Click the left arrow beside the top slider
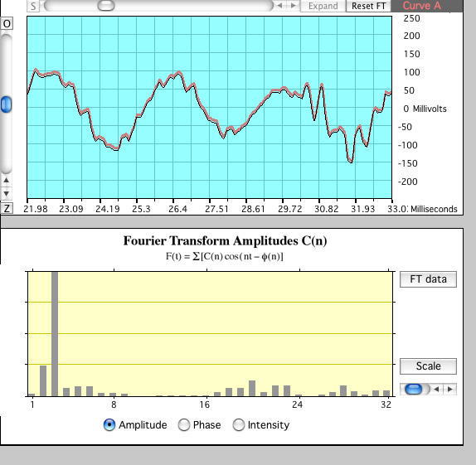 pos(280,6)
